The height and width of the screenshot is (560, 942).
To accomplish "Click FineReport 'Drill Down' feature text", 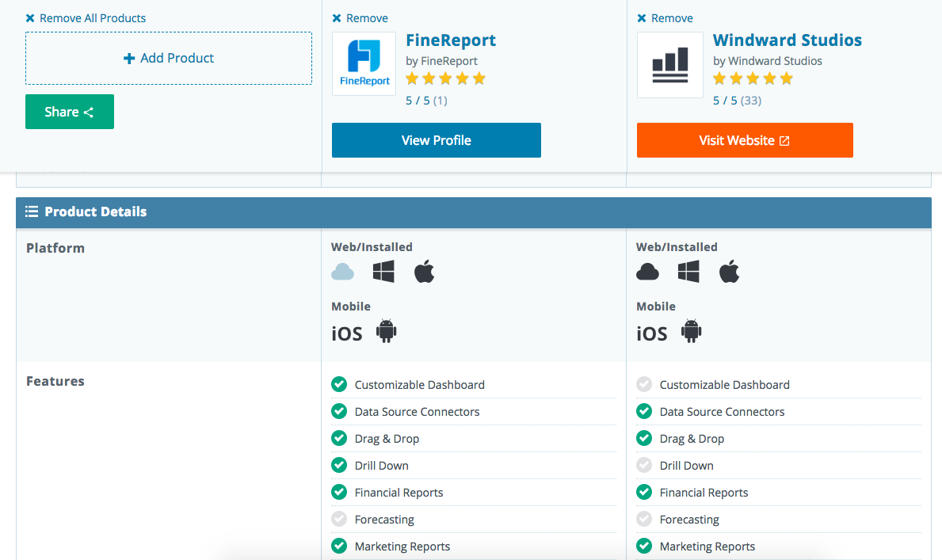I will pos(382,466).
